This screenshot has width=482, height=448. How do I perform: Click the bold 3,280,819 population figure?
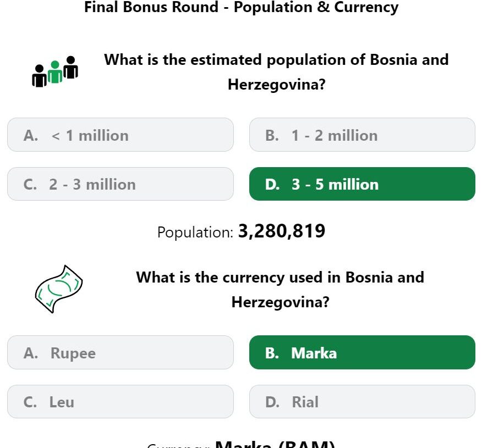(281, 231)
